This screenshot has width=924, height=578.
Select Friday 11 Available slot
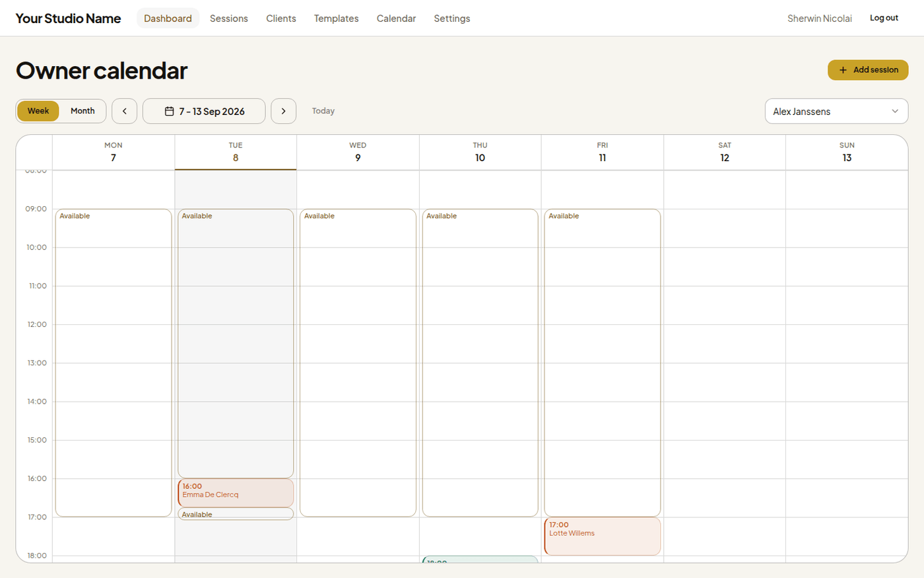click(x=603, y=363)
